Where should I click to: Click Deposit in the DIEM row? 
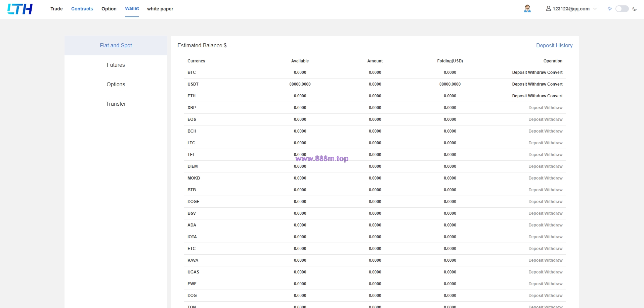[536, 166]
